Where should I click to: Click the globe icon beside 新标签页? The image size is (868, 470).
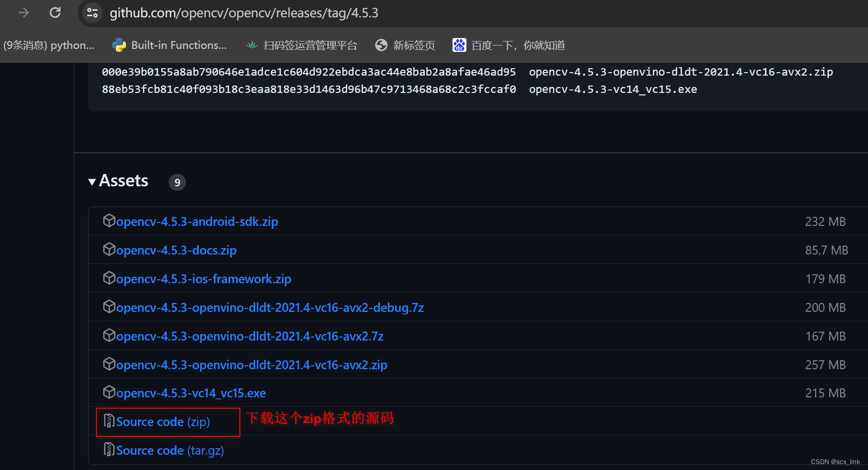381,45
